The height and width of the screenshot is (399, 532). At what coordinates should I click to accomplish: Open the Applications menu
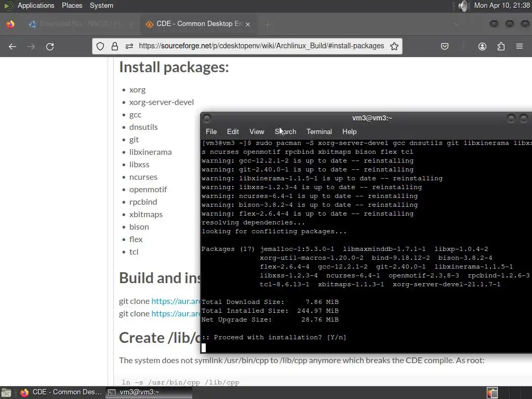36,5
